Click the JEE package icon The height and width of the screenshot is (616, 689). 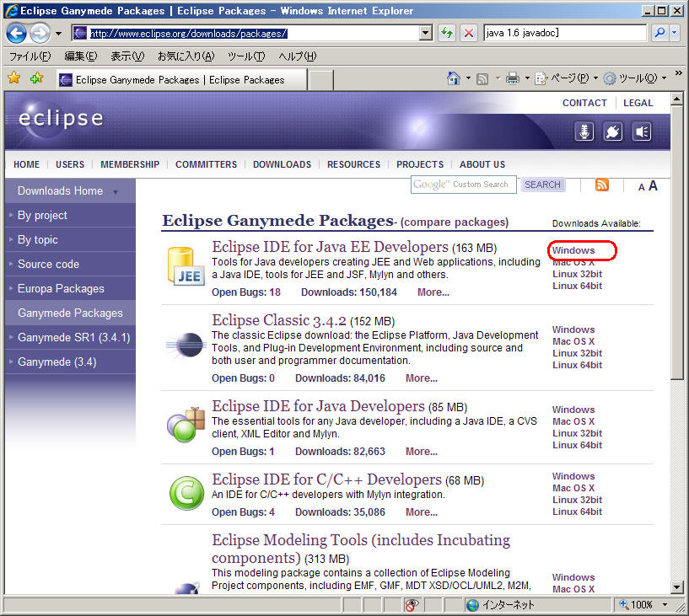(185, 265)
